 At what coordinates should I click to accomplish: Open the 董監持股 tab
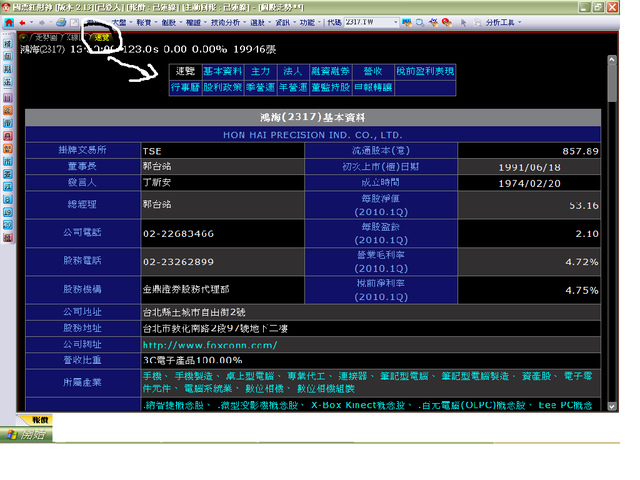(331, 87)
